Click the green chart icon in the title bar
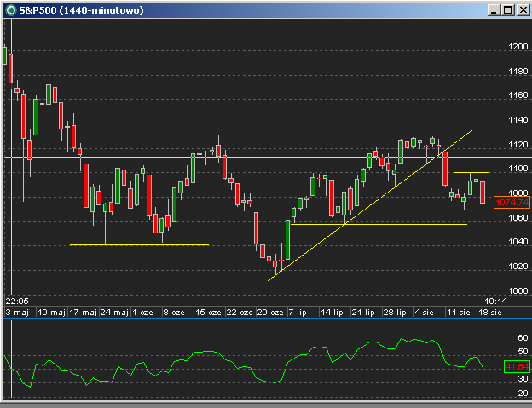This screenshot has height=408, width=532. click(x=11, y=10)
